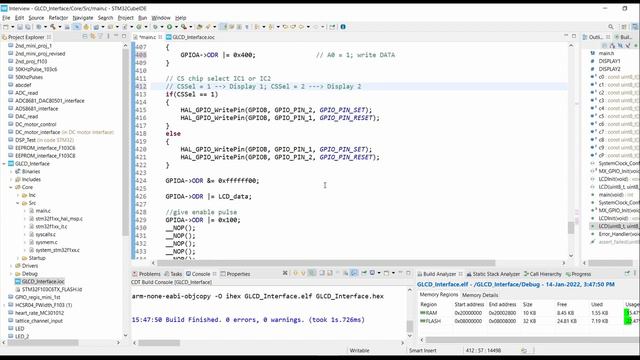Select GLCD_Interface.ioc in project tree
The width and height of the screenshot is (640, 360).
click(40, 281)
